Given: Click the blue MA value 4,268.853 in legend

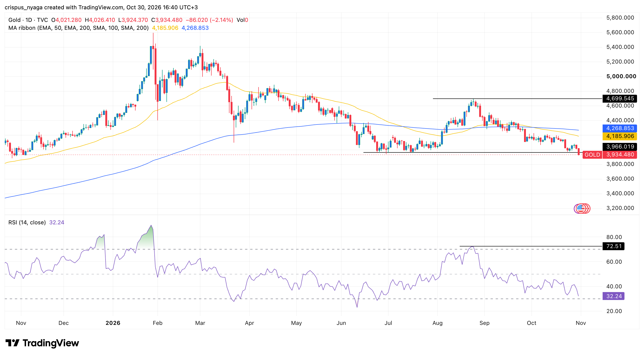Looking at the screenshot, I should 195,28.
